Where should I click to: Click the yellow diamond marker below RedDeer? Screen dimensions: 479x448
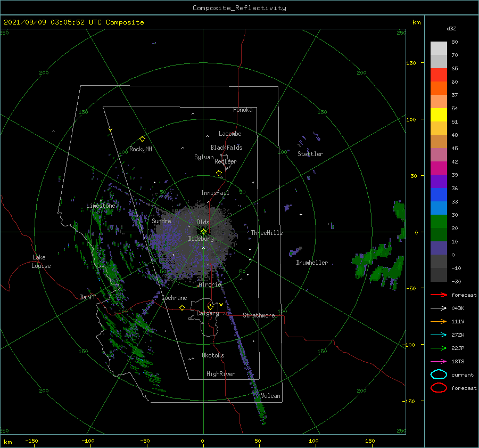coord(219,173)
